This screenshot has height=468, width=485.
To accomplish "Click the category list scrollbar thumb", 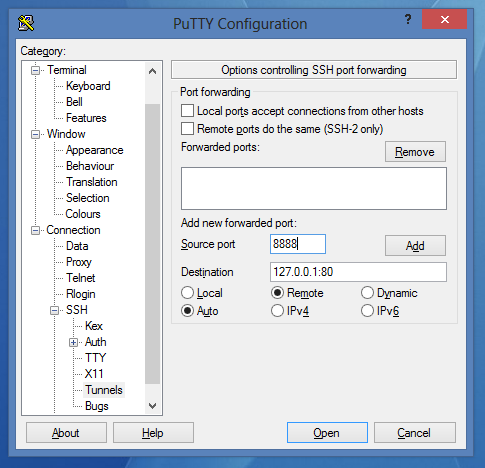I will 152,244.
